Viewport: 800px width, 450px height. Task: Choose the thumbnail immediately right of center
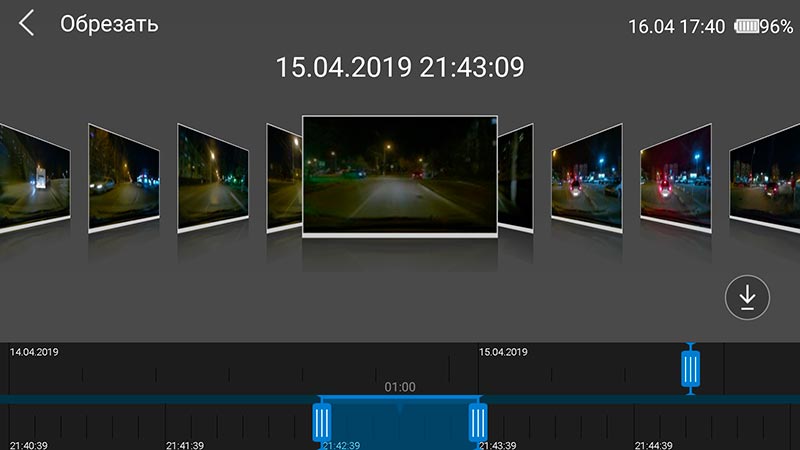[516, 175]
